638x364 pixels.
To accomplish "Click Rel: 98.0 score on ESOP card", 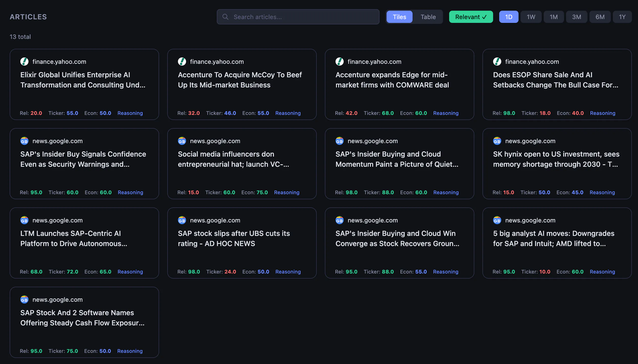I will tap(504, 113).
